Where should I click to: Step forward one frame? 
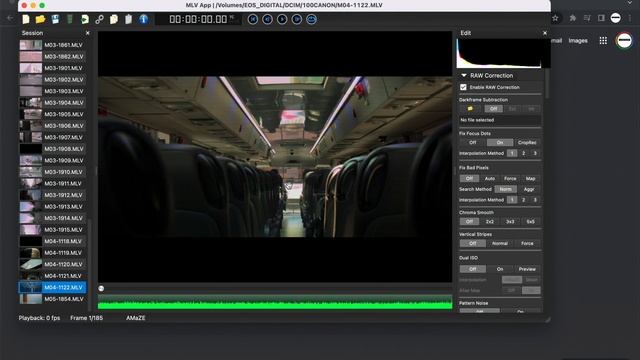[x=297, y=19]
